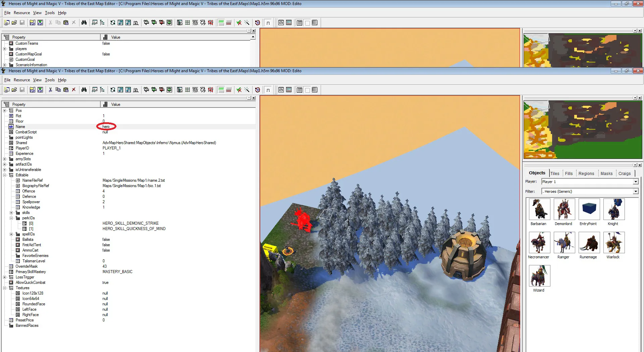Open the Player dropdown in Objects panel
This screenshot has height=352, width=644.
coord(635,182)
